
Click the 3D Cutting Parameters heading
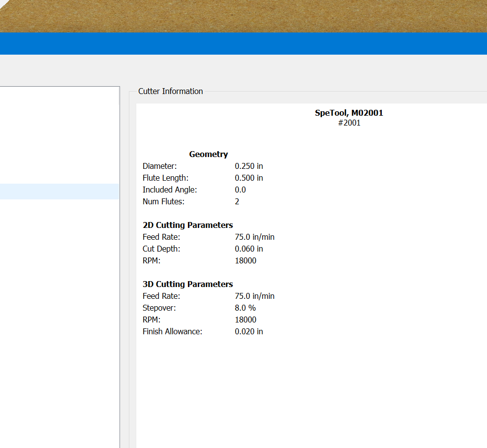coord(187,284)
